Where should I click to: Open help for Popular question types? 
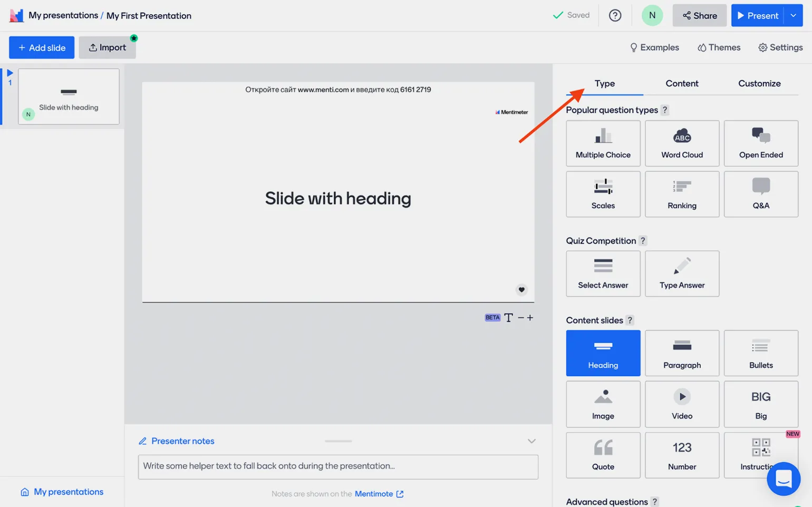(665, 110)
